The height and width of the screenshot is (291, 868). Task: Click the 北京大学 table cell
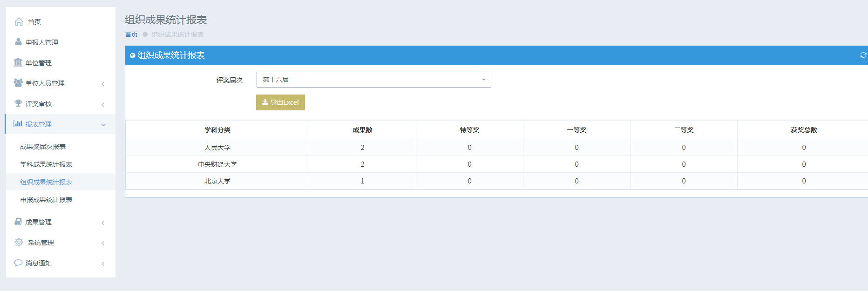pyautogui.click(x=217, y=181)
